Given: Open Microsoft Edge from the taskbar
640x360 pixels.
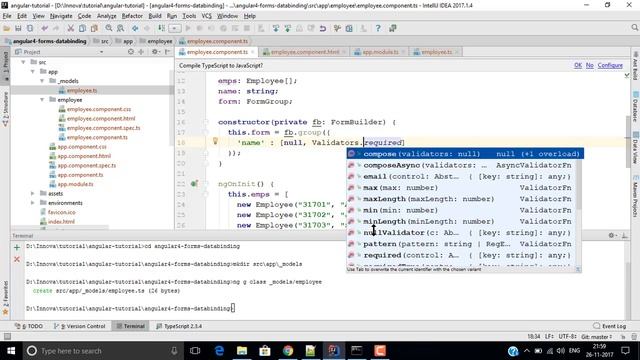Looking at the screenshot, I should pyautogui.click(x=219, y=351).
